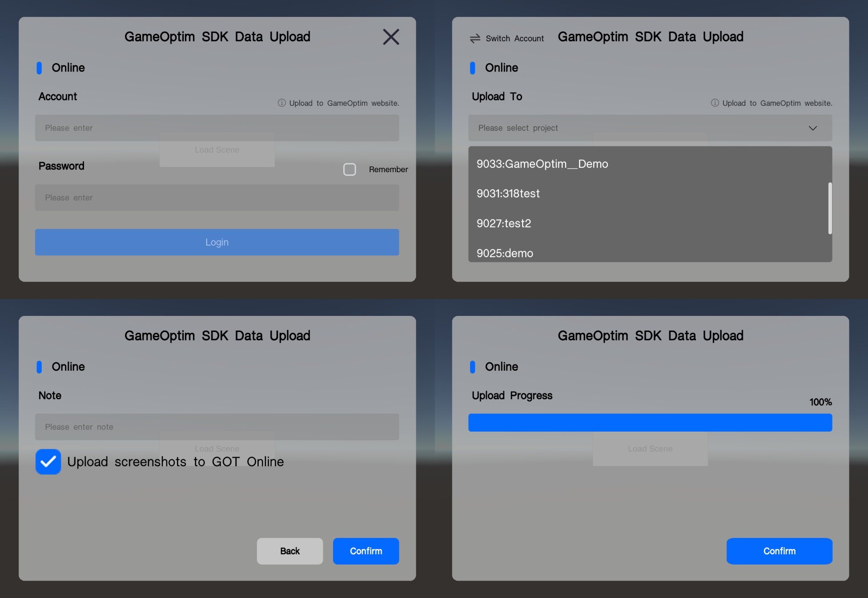This screenshot has width=868, height=598.
Task: Click Confirm in the Note panel
Action: click(x=366, y=551)
